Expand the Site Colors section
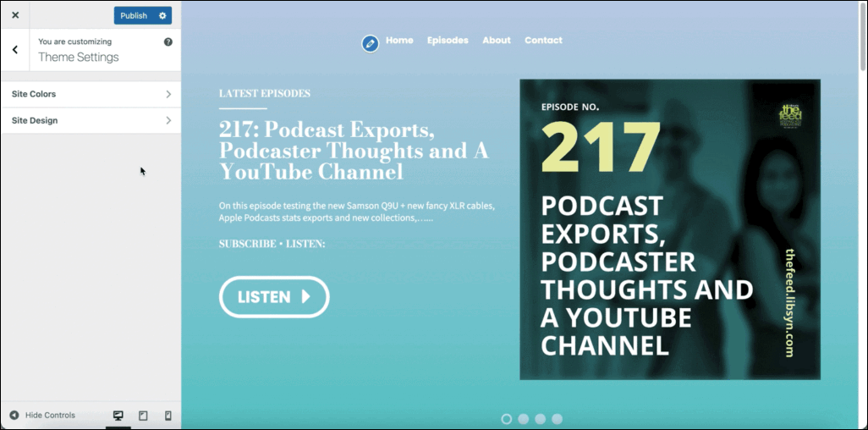This screenshot has height=430, width=868. (x=91, y=94)
